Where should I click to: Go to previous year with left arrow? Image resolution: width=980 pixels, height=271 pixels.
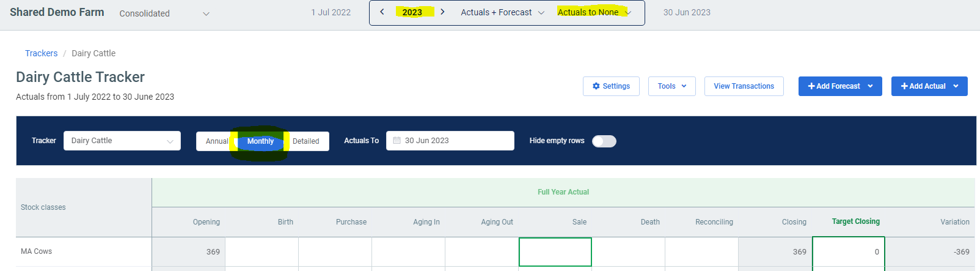click(382, 12)
